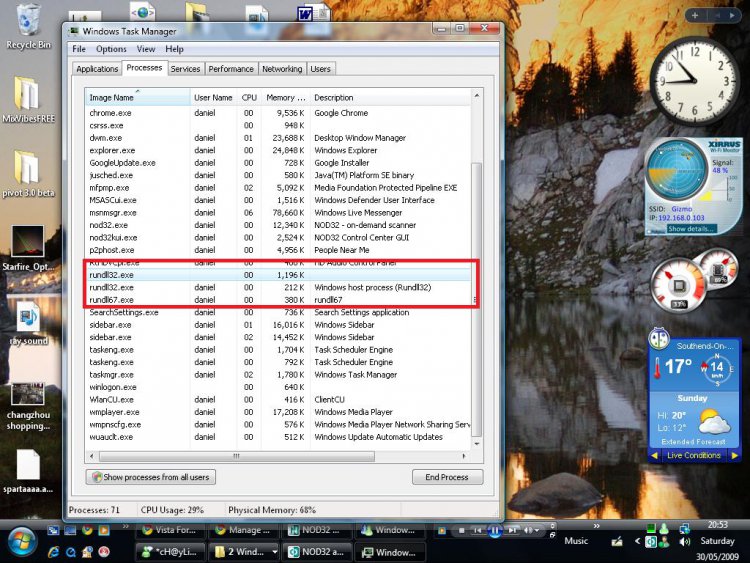Click Show processes from all users
The width and height of the screenshot is (750, 563).
point(151,477)
